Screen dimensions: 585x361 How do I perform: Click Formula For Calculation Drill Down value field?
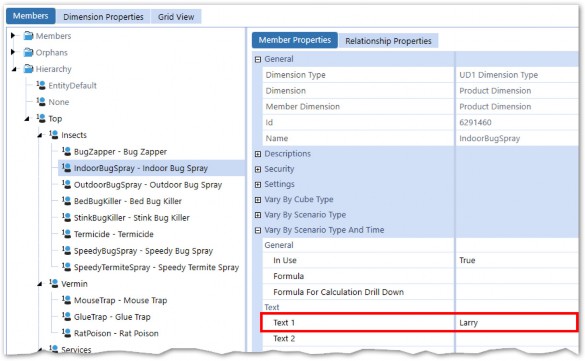[x=517, y=292]
